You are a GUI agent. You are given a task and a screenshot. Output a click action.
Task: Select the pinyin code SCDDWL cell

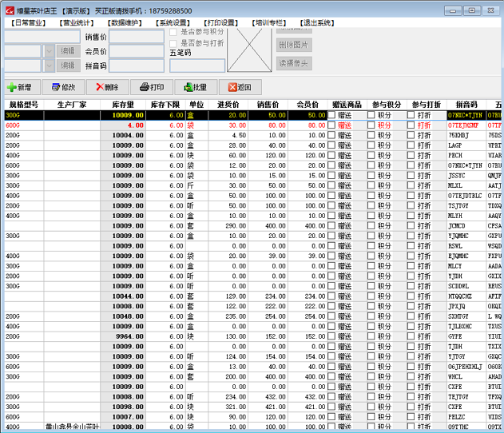click(466, 286)
